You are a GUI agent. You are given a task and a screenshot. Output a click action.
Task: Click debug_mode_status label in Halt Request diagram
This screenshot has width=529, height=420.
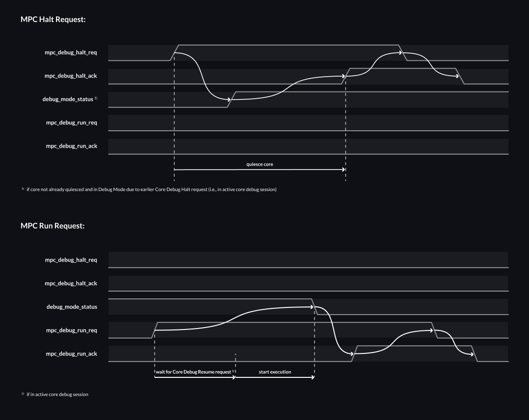point(68,99)
